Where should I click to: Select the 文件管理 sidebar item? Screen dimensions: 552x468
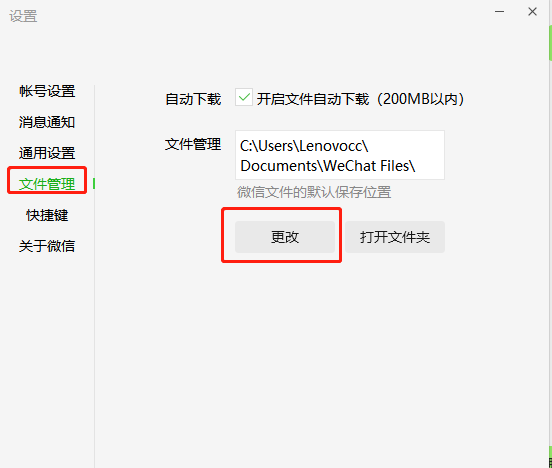tap(47, 184)
